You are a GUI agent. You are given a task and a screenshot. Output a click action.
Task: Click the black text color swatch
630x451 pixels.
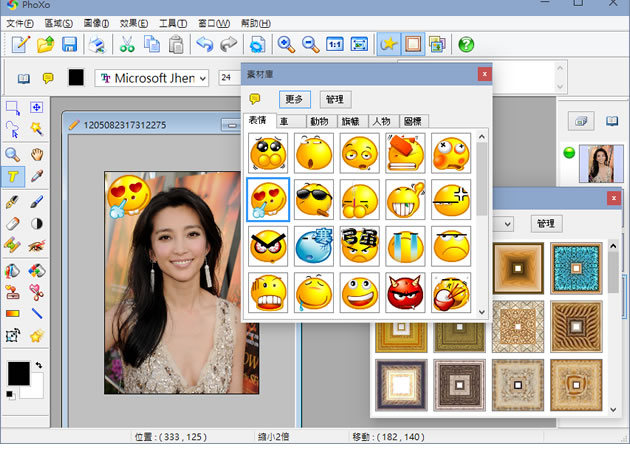coord(76,78)
